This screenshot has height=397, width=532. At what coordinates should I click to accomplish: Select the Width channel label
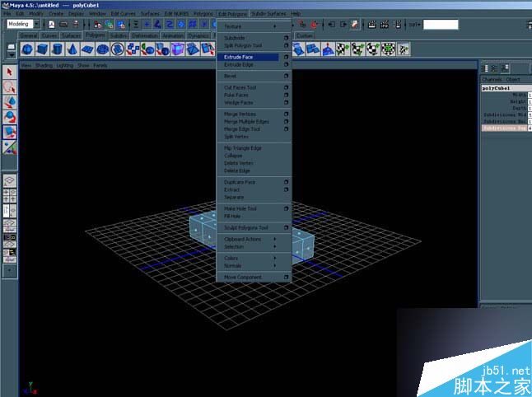tap(520, 95)
